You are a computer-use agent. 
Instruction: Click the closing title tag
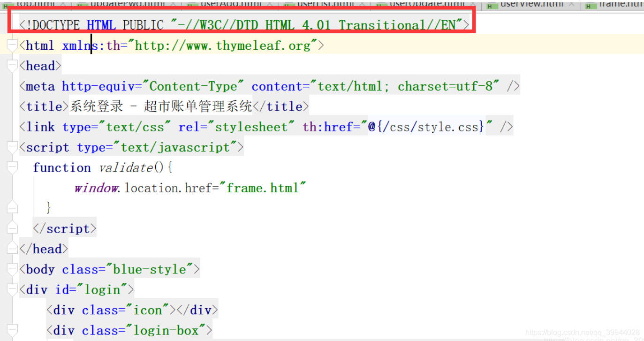[x=281, y=106]
